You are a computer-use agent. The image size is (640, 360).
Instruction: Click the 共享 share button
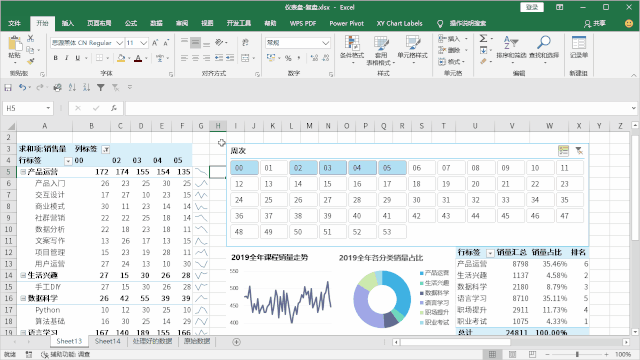(x=595, y=24)
